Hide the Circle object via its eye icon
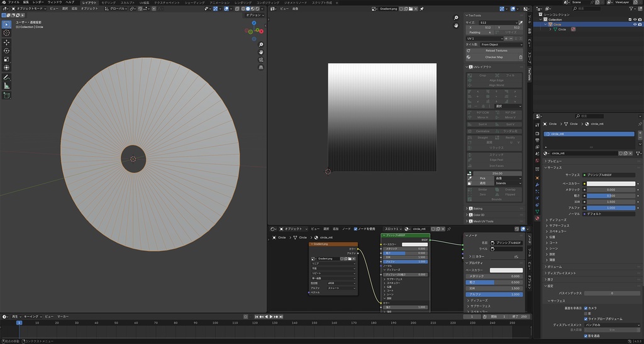The image size is (644, 344). (x=635, y=25)
